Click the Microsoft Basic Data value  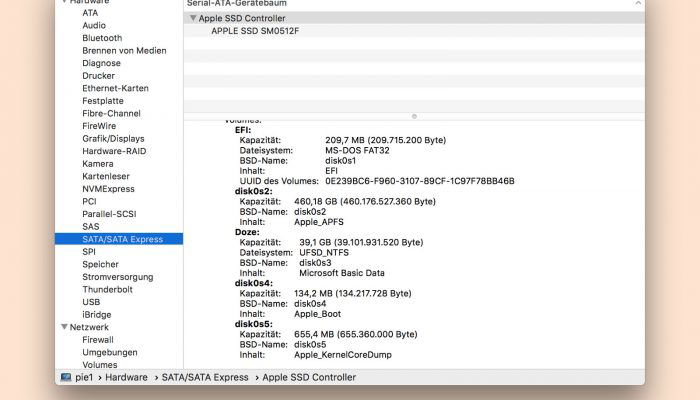pos(342,273)
